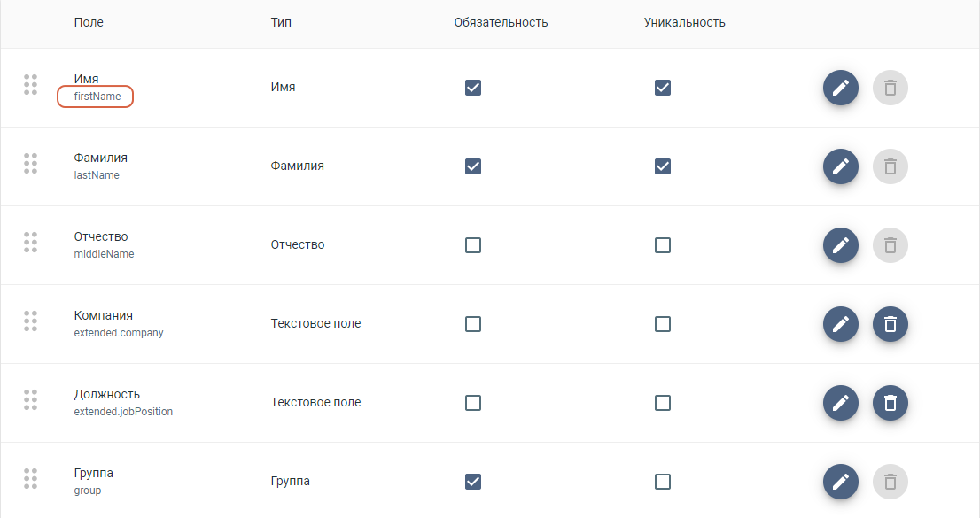
Task: Click the Тип column header
Action: [281, 22]
